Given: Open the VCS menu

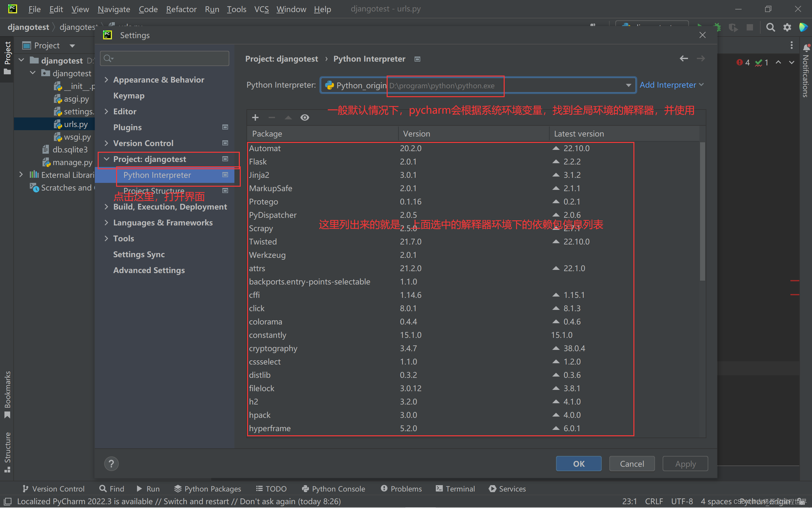Looking at the screenshot, I should (261, 9).
